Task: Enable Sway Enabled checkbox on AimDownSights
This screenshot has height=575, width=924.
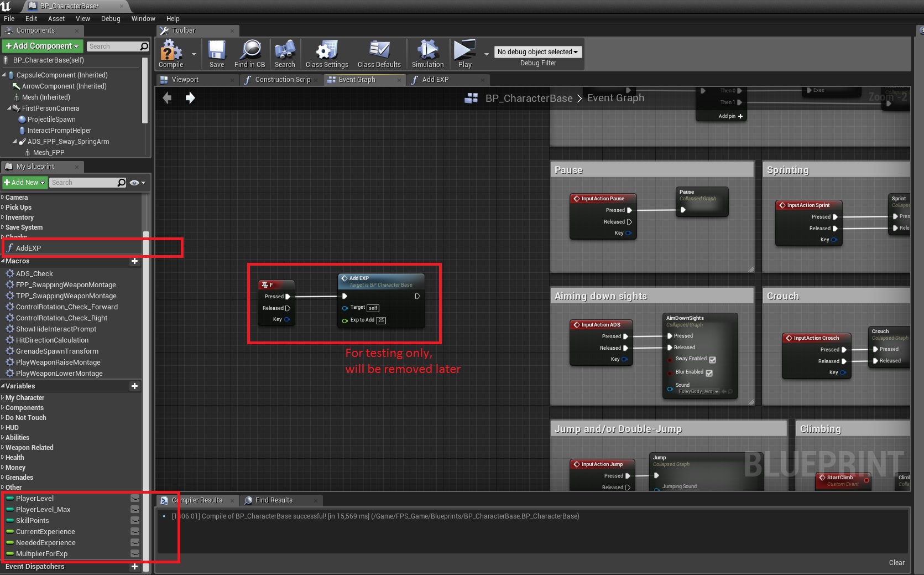Action: pyautogui.click(x=712, y=360)
